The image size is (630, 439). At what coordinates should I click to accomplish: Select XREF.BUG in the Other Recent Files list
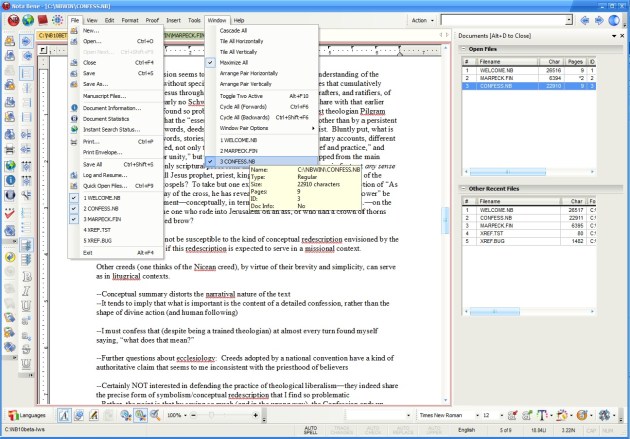coord(529,241)
